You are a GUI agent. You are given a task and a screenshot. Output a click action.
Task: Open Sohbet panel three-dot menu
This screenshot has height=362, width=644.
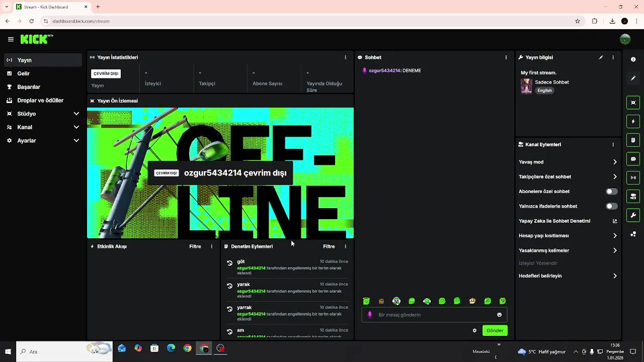506,57
